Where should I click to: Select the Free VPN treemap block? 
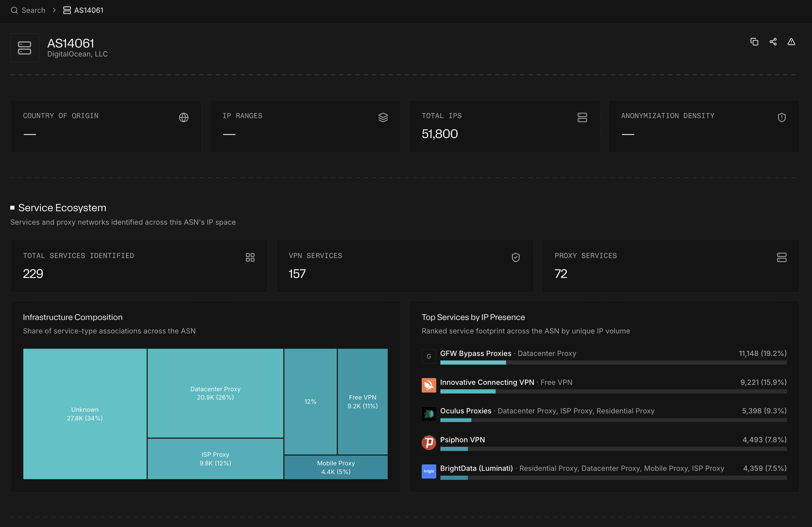click(x=363, y=401)
